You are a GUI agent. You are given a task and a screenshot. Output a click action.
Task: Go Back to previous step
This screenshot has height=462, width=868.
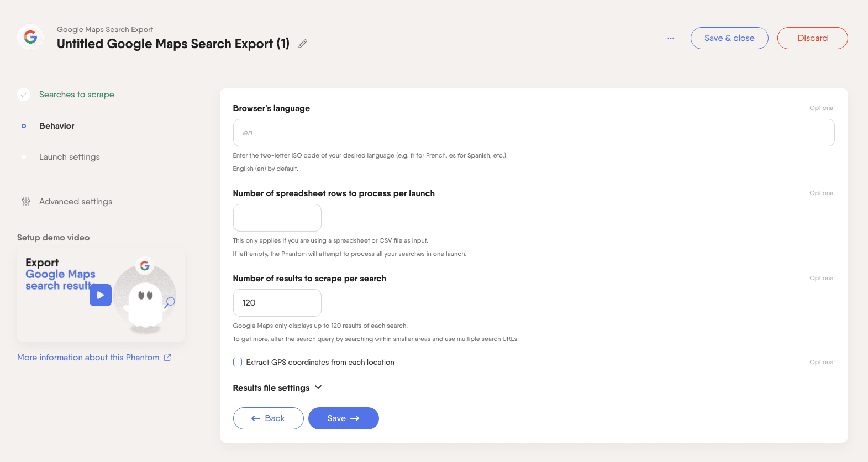click(269, 418)
